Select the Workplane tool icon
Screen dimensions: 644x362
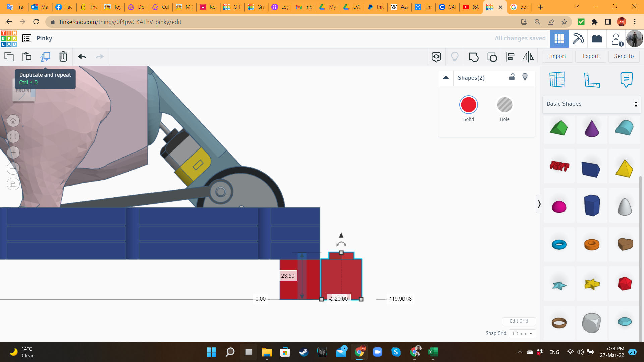[557, 80]
